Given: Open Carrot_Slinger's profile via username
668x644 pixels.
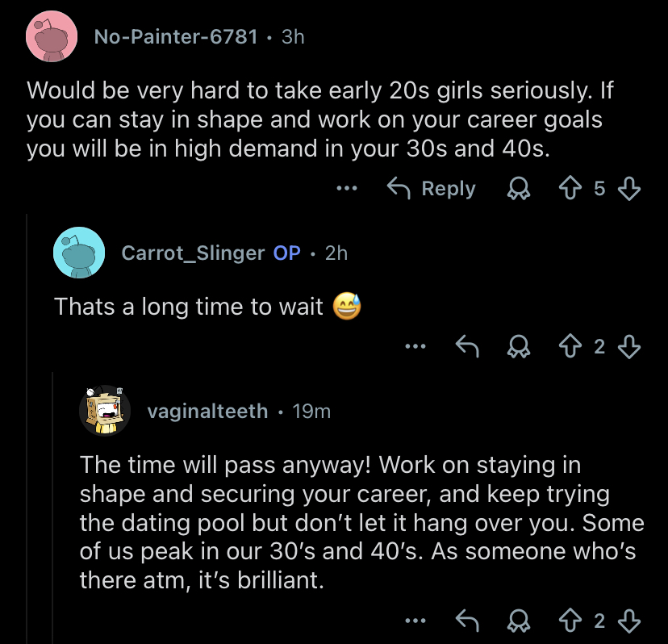Looking at the screenshot, I should click(193, 253).
